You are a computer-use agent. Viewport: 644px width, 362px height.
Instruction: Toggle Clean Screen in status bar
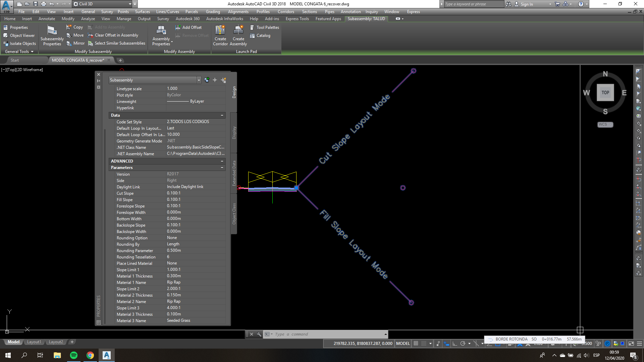click(631, 344)
